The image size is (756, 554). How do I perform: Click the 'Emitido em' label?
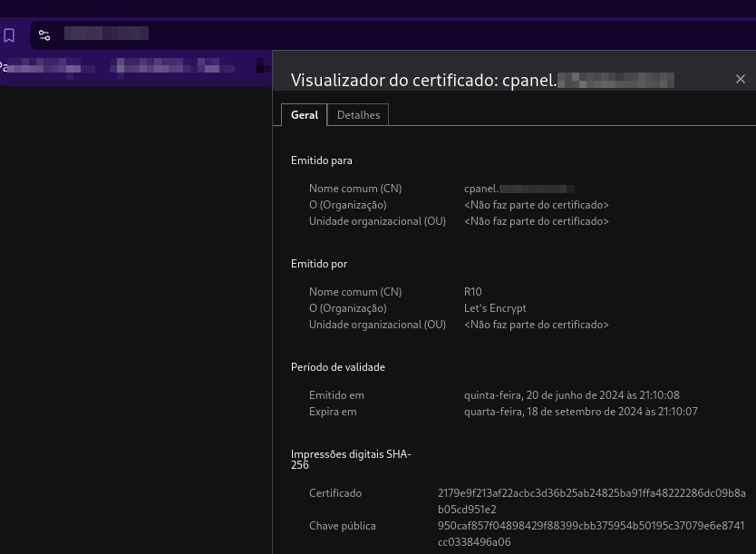[x=336, y=395]
